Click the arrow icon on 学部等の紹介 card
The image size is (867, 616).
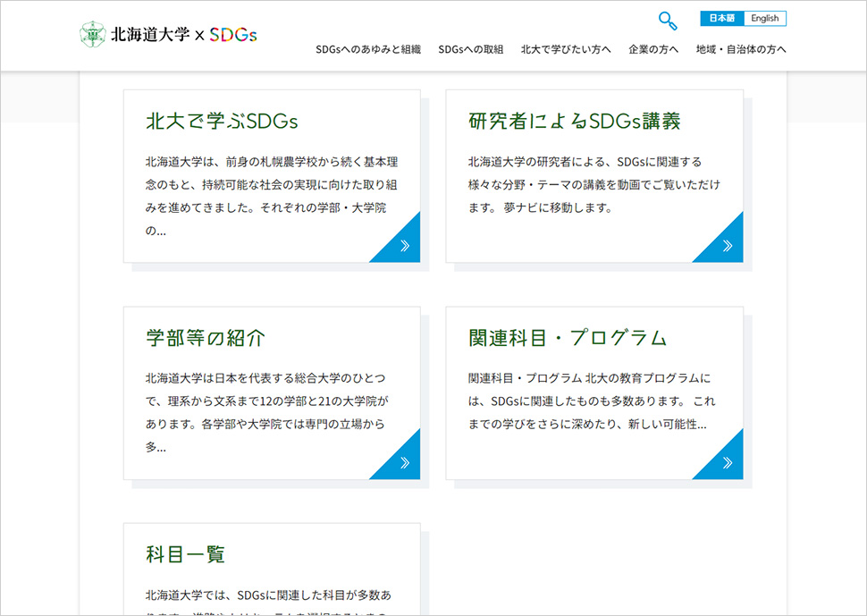click(405, 462)
